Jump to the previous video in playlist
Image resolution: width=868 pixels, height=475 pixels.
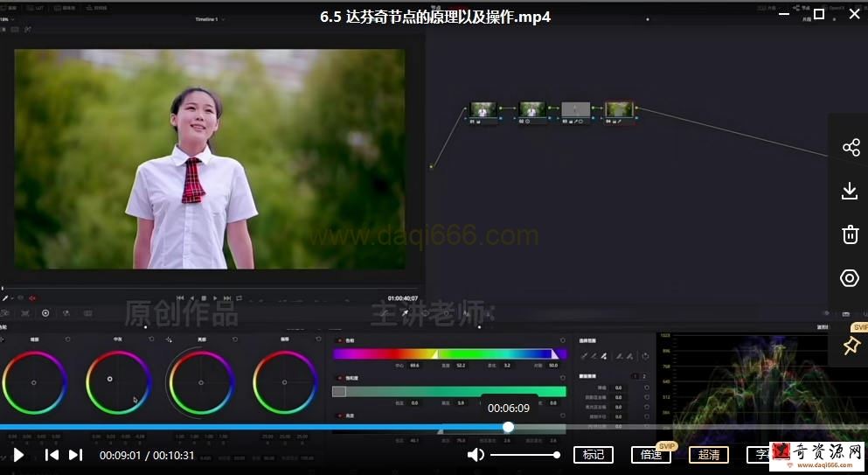(52, 455)
